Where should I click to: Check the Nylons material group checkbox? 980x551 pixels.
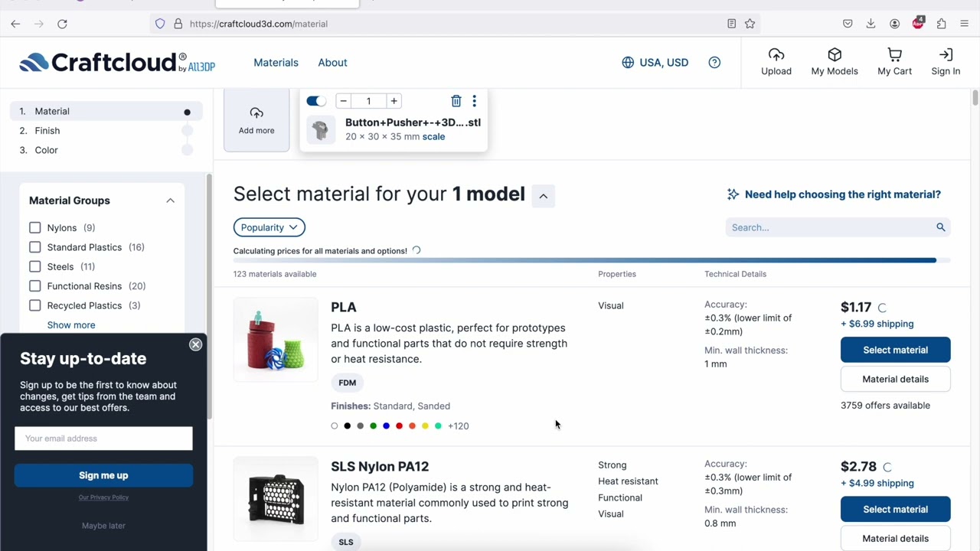(35, 227)
